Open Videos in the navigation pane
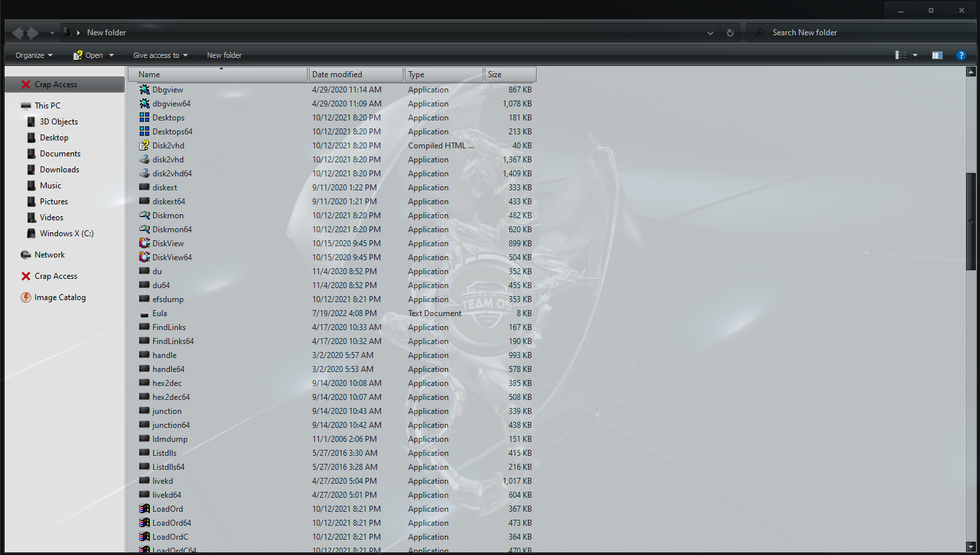This screenshot has height=555, width=980. pos(51,218)
